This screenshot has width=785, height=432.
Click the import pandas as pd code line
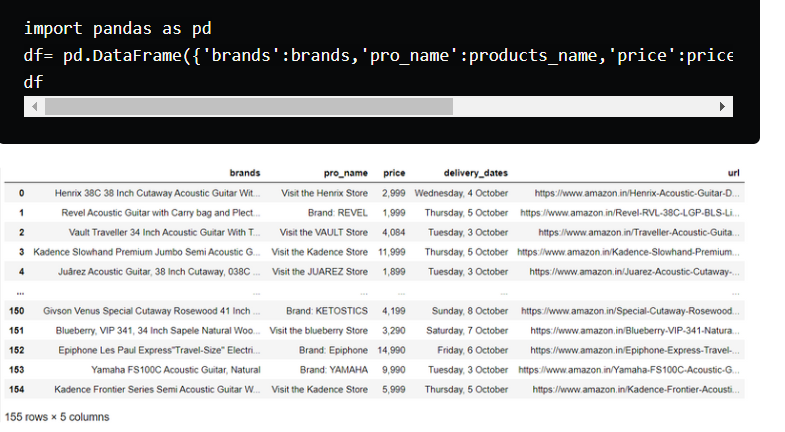tap(117, 29)
